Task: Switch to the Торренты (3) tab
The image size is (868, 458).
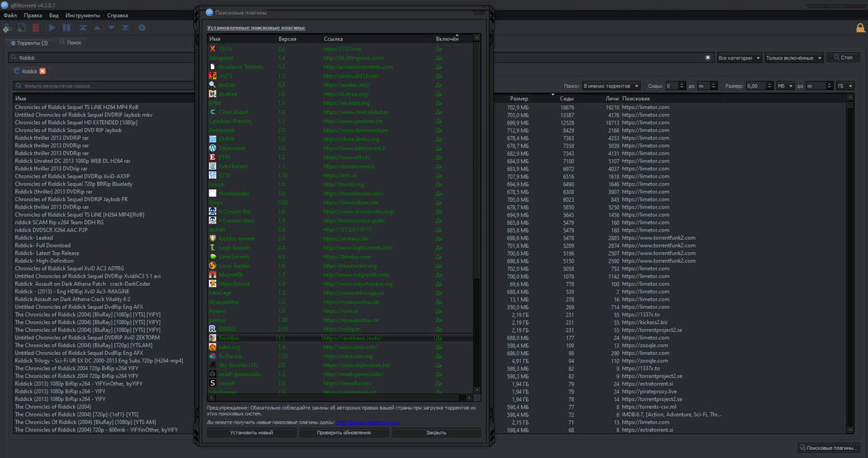Action: 28,43
